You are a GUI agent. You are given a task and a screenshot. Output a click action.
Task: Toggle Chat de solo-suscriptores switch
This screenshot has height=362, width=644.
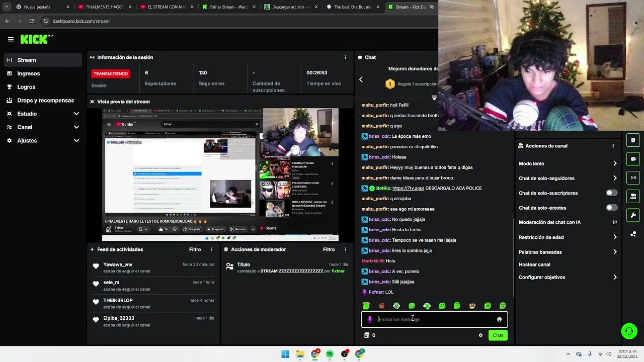coord(611,193)
